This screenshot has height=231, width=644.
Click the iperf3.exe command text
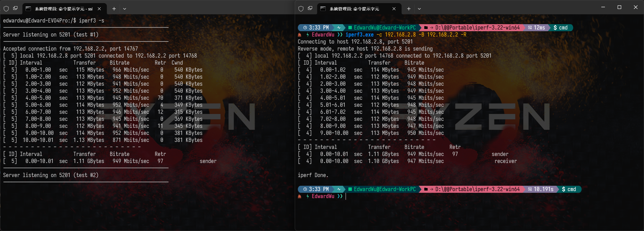point(360,35)
